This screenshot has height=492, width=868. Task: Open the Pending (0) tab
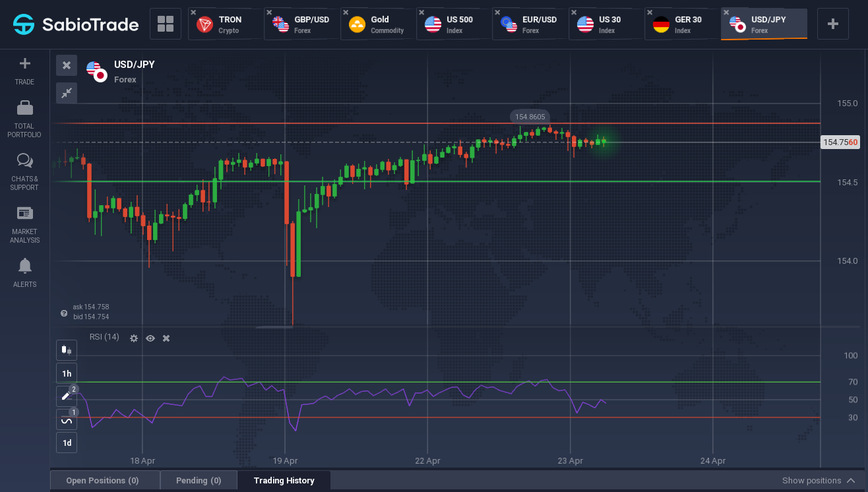[x=199, y=481]
